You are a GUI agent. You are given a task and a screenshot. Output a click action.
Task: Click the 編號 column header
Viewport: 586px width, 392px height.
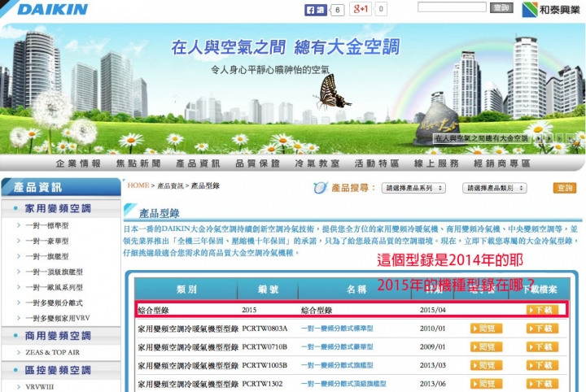[268, 289]
